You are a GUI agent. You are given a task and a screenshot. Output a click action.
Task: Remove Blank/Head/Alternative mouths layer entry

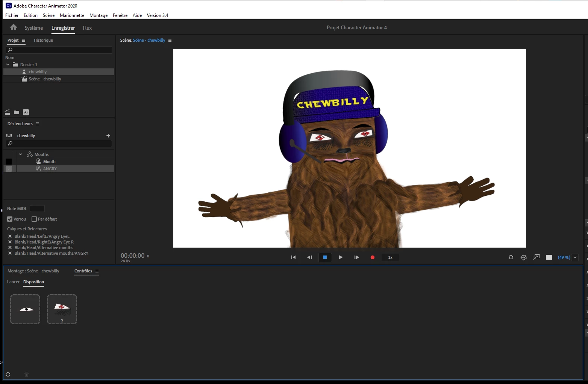click(x=10, y=248)
